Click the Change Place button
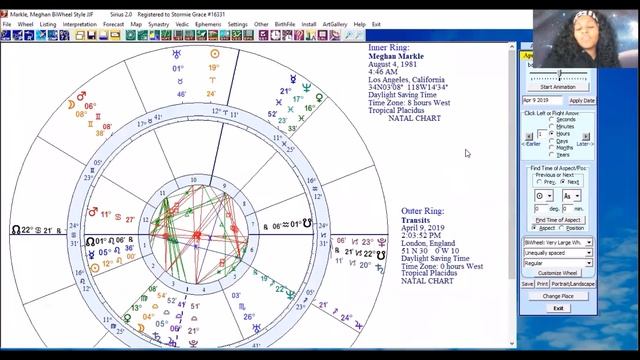Screen dimensions: 640x360 (x=558, y=296)
